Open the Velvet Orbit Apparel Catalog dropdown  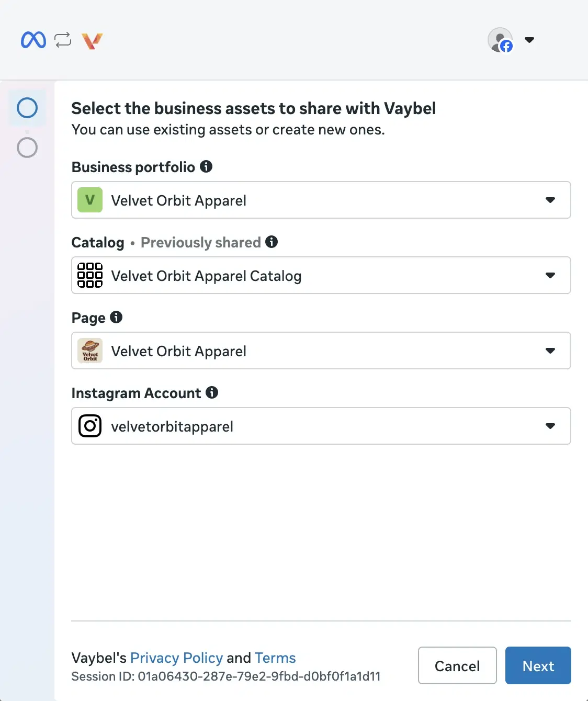pyautogui.click(x=321, y=275)
